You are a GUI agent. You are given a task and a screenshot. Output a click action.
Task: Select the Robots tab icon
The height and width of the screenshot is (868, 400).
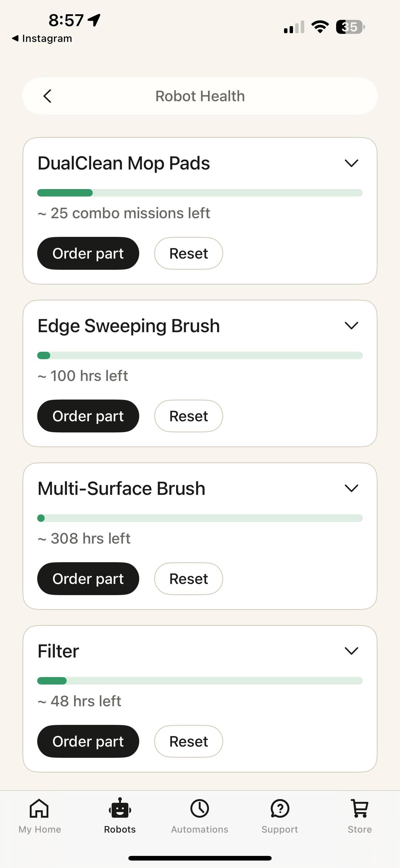pos(120,808)
